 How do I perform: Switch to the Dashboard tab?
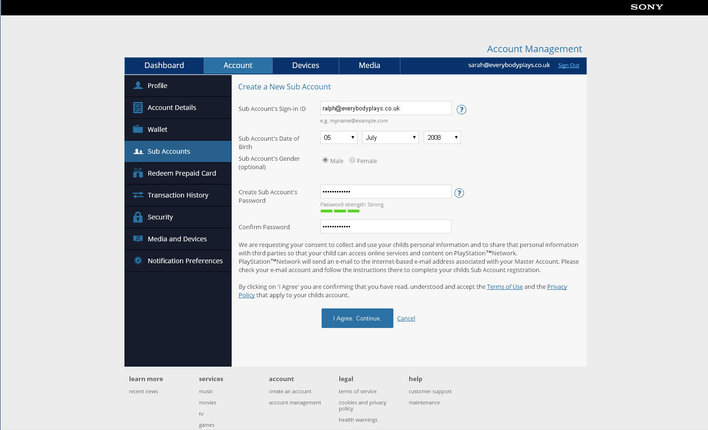[164, 66]
